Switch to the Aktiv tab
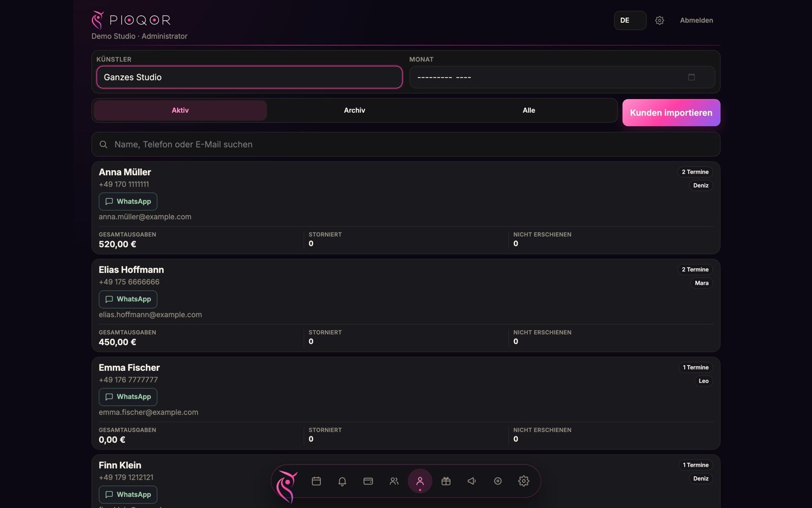The width and height of the screenshot is (812, 508). [x=180, y=110]
